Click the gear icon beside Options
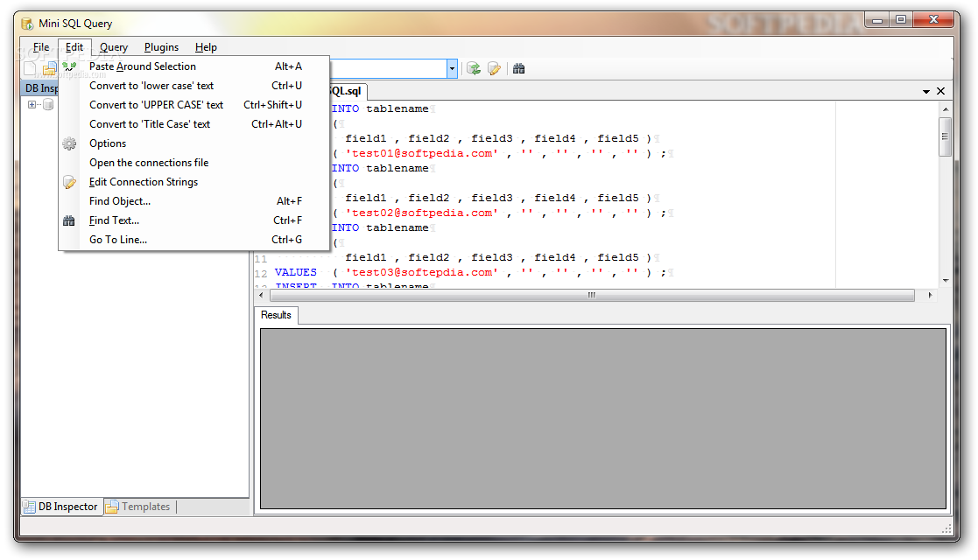Image resolution: width=978 pixels, height=560 pixels. pos(69,143)
